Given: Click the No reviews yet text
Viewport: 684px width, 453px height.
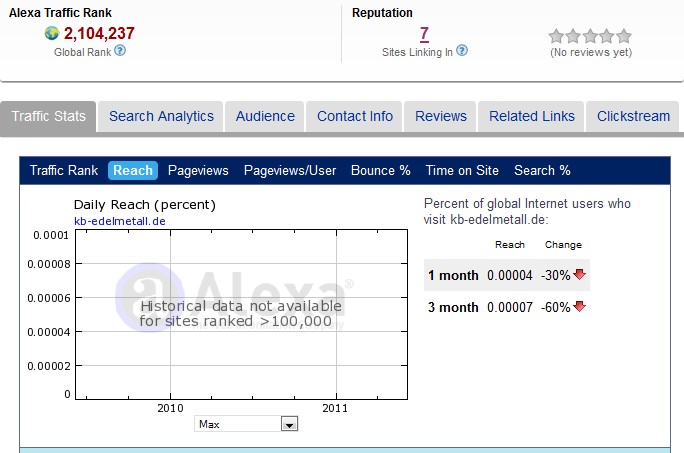Looking at the screenshot, I should tap(591, 52).
